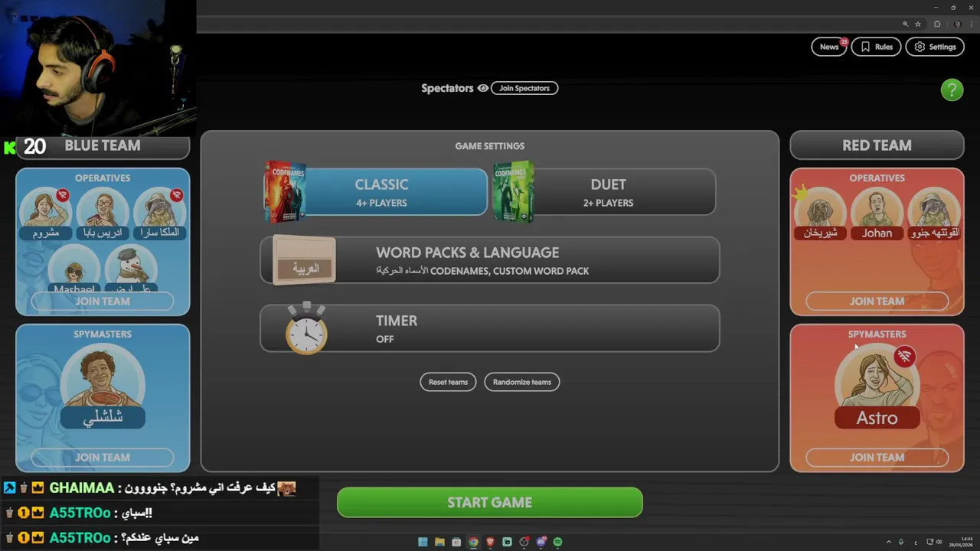Join Red Team spymasters
The image size is (980, 551).
(x=877, y=458)
